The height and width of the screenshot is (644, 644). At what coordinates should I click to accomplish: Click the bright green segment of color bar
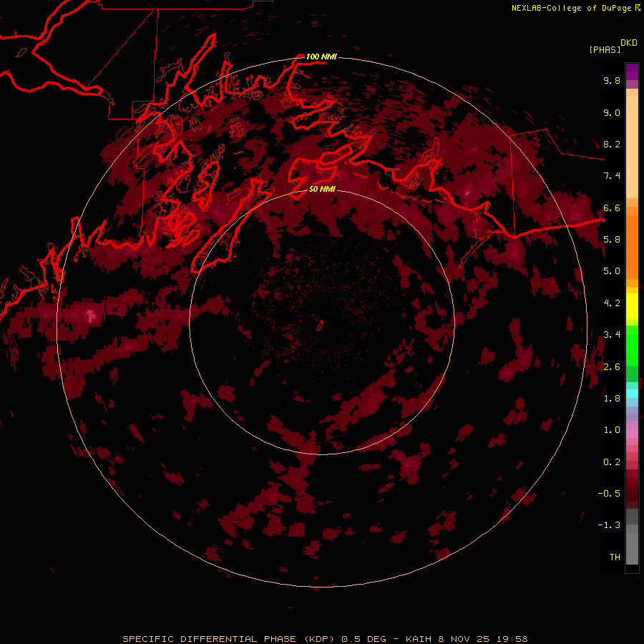click(632, 346)
